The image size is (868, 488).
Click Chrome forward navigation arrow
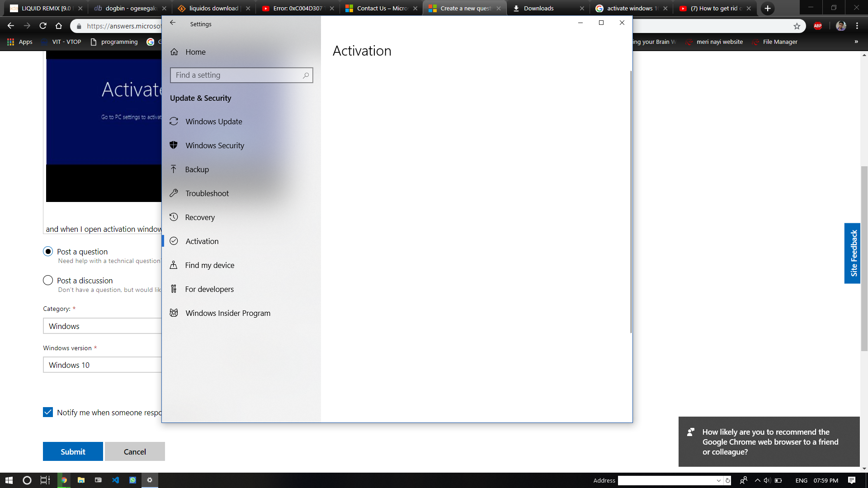tap(27, 26)
